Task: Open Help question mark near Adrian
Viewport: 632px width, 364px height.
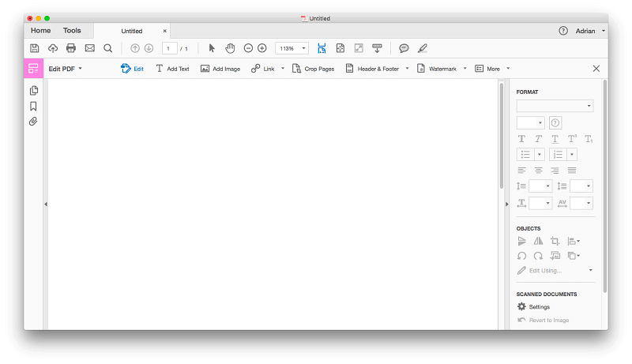Action: coord(563,31)
